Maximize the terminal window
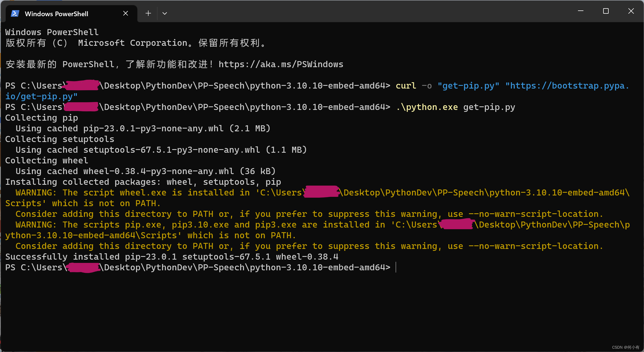644x352 pixels. pyautogui.click(x=606, y=11)
